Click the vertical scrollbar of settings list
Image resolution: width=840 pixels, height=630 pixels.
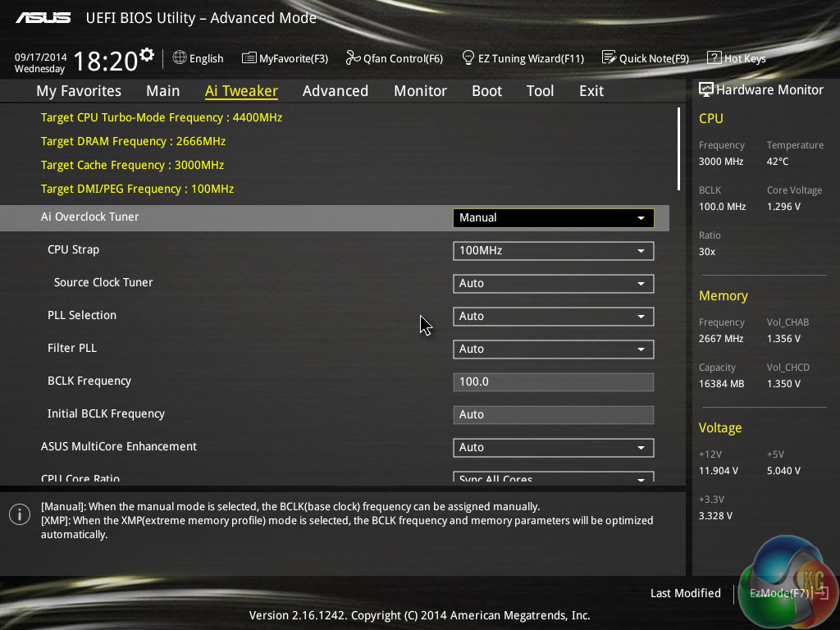pos(678,148)
